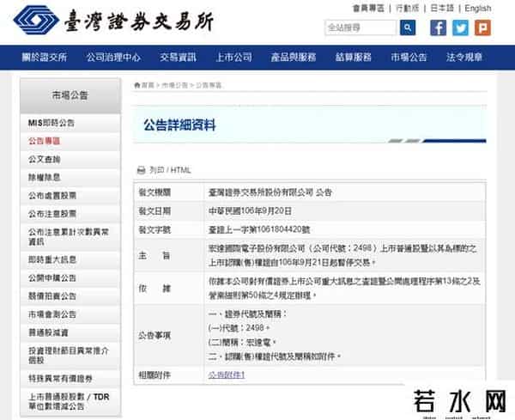Open 公司治理中心 menu
This screenshot has width=515, height=420.
click(113, 58)
